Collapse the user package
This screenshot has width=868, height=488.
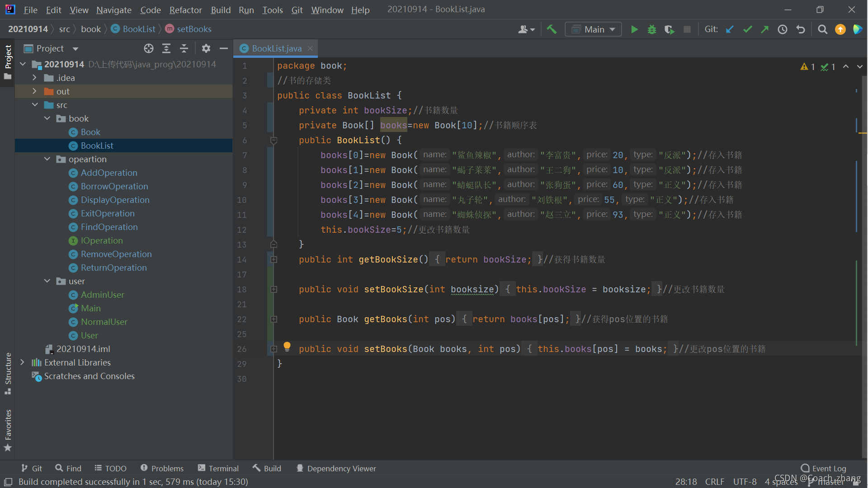tap(47, 281)
